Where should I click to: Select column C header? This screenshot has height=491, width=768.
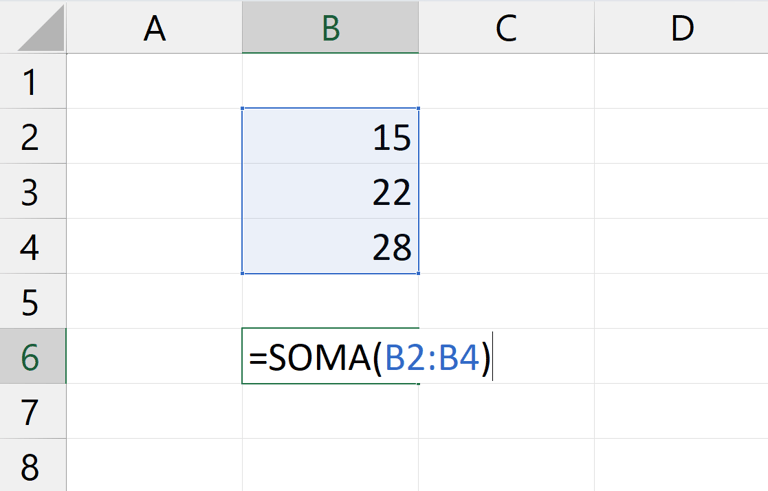(x=506, y=28)
